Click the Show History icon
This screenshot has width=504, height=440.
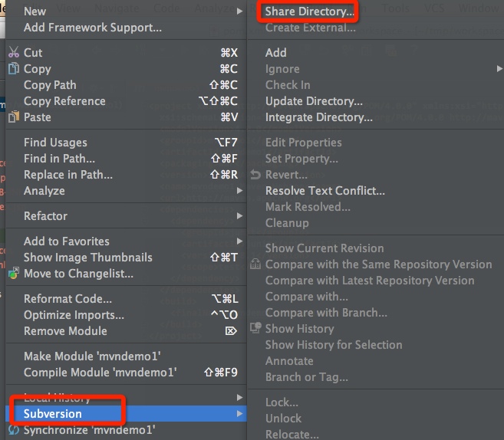pos(255,329)
